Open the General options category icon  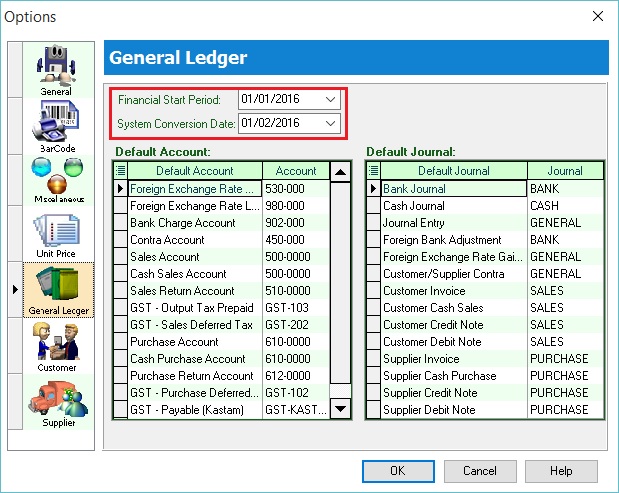tap(56, 70)
